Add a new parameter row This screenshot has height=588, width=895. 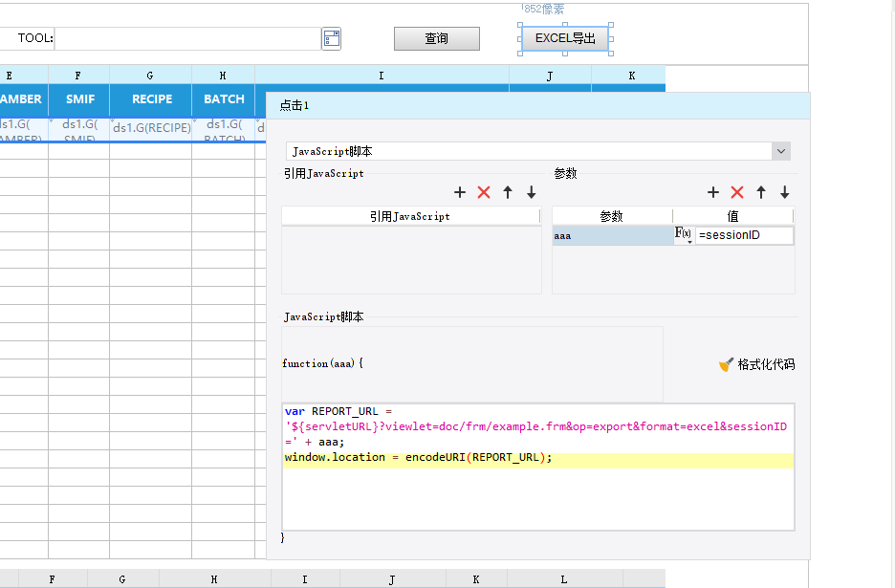point(713,192)
